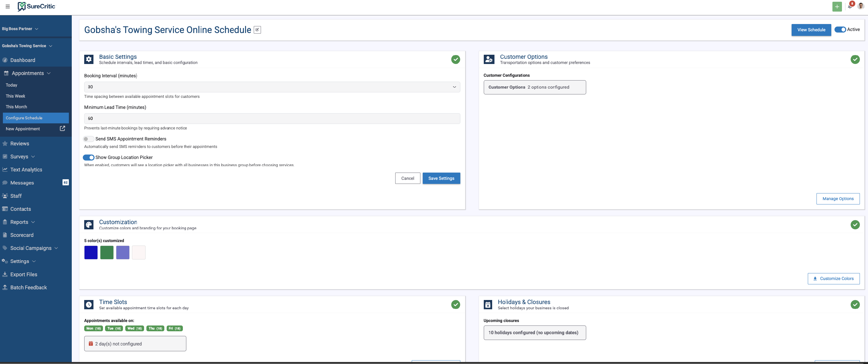868x364 pixels.
Task: Click the green plus add icon
Action: (x=837, y=6)
